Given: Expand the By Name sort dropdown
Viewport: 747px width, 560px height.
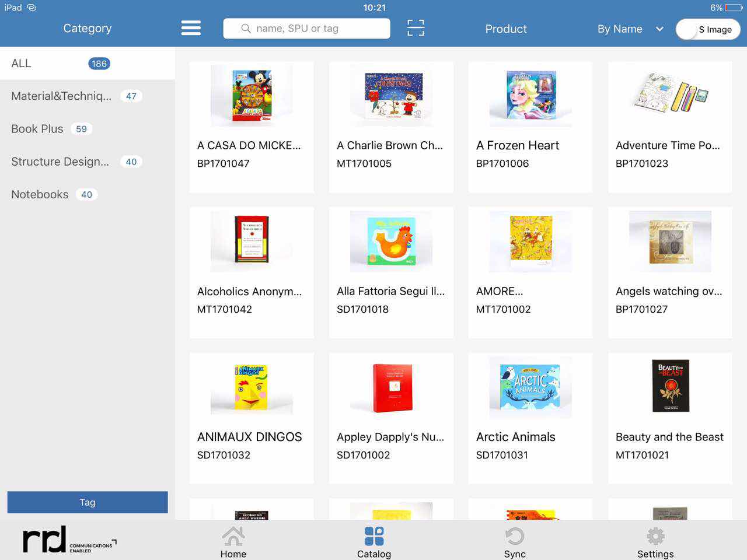Looking at the screenshot, I should (x=630, y=29).
